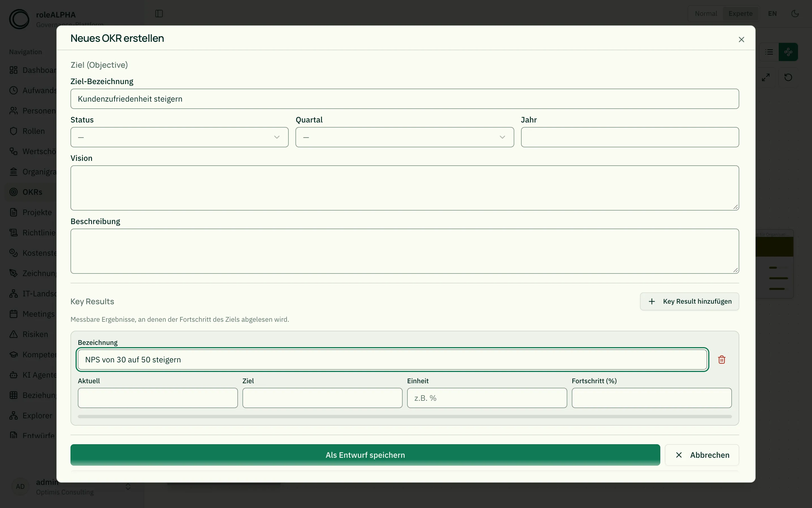Click the key result progress bar
Image resolution: width=812 pixels, height=508 pixels.
click(405, 417)
